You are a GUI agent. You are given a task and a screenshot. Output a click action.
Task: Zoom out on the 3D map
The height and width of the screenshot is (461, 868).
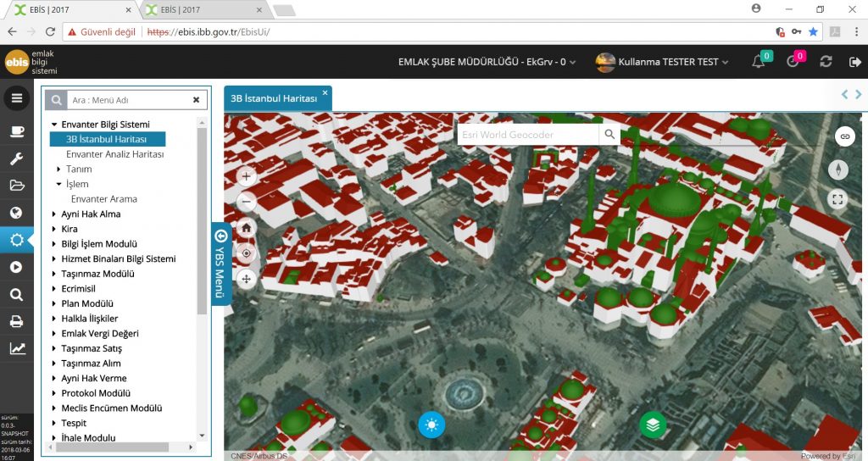[x=247, y=202]
